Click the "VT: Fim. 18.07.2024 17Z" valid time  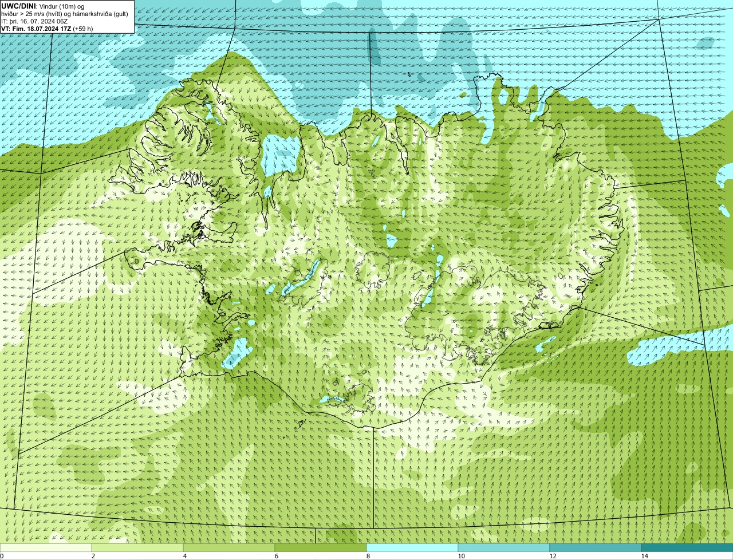point(36,29)
